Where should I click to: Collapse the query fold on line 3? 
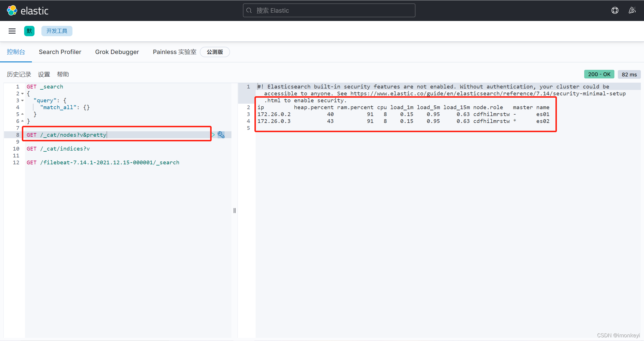[22, 101]
